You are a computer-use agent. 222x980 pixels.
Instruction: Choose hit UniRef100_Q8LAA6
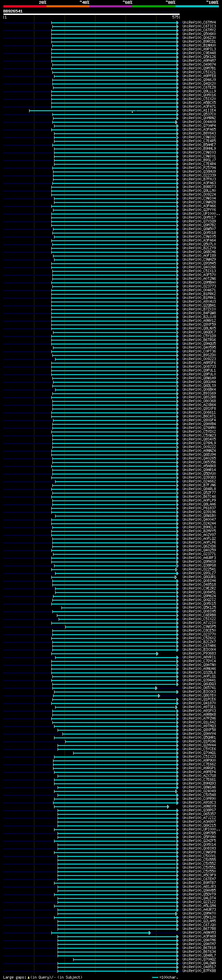click(199, 504)
